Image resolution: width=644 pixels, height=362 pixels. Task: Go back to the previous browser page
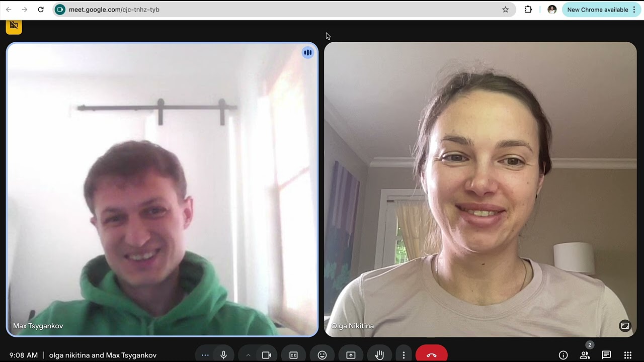click(x=9, y=10)
